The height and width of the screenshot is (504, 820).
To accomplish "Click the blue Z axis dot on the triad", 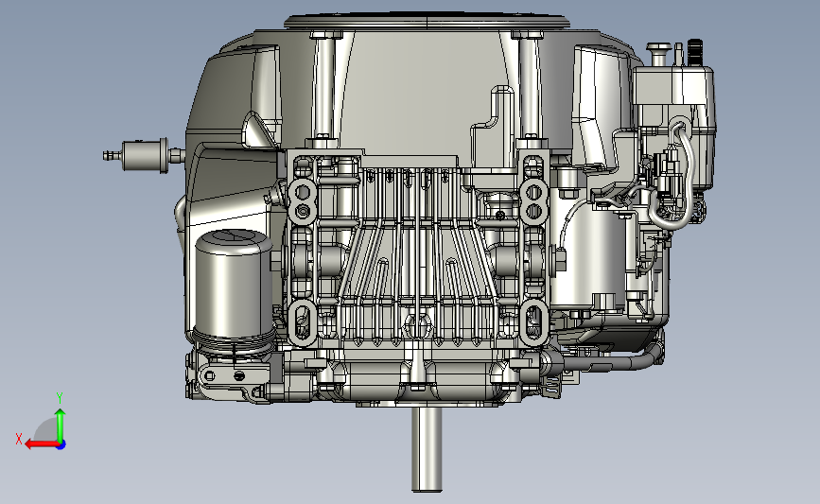I will [x=61, y=444].
